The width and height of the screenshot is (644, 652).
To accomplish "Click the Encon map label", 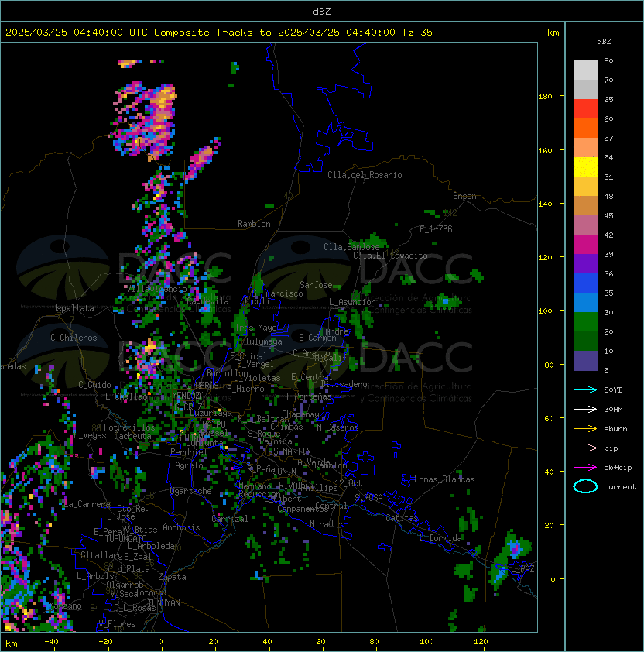I will tap(464, 196).
